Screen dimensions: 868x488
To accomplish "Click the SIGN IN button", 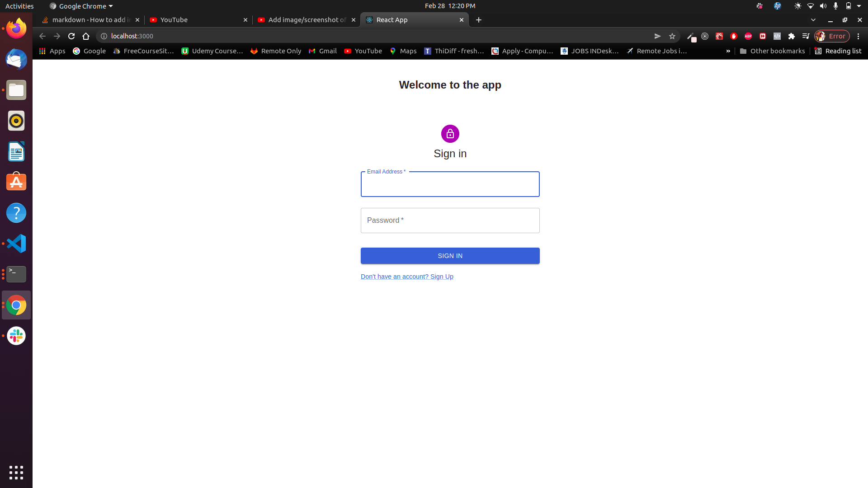I will click(450, 255).
